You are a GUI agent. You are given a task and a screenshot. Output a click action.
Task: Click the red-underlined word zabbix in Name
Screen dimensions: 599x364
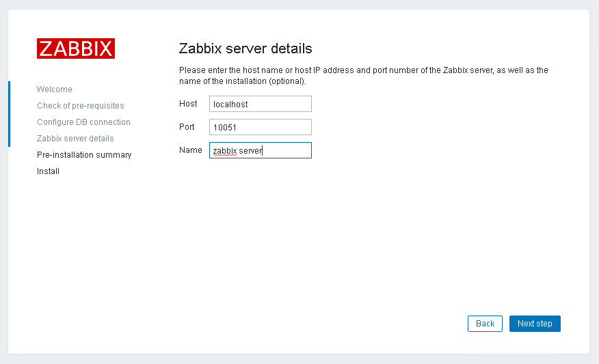tap(224, 150)
